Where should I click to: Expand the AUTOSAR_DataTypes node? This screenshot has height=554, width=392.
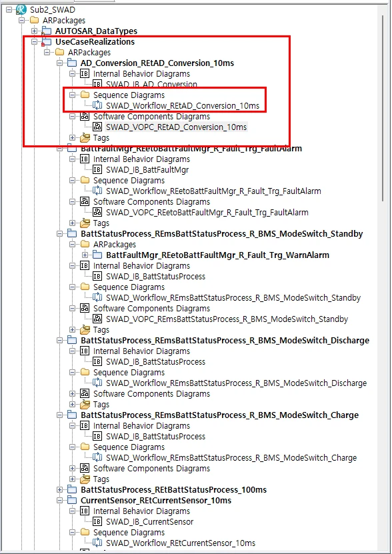[x=34, y=31]
